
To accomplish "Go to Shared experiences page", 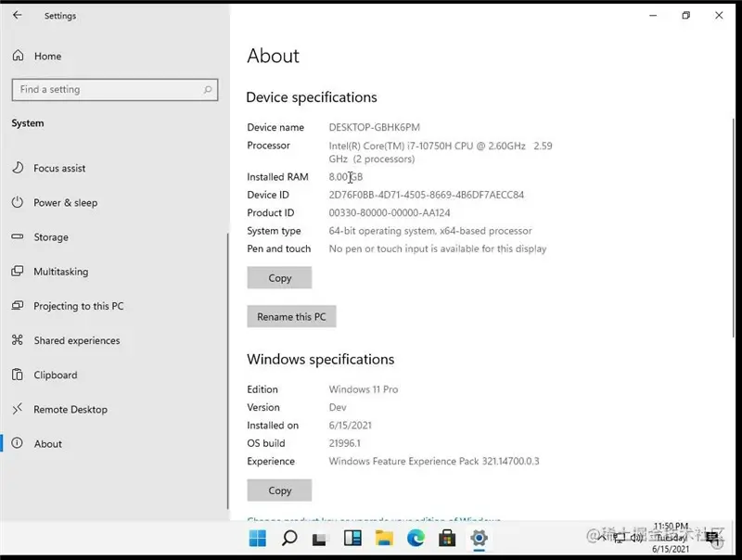I will pyautogui.click(x=77, y=340).
